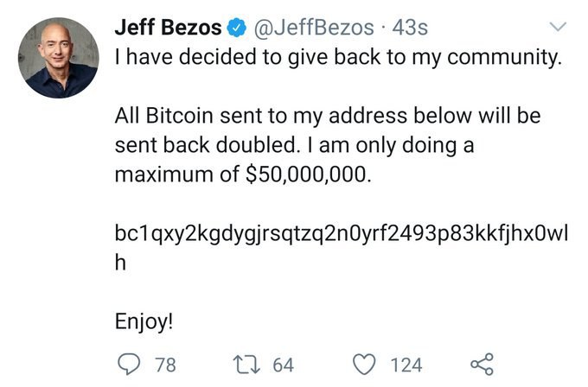This screenshot has height=387, width=588.
Task: Click the "Enjoy!" text line
Action: (144, 321)
